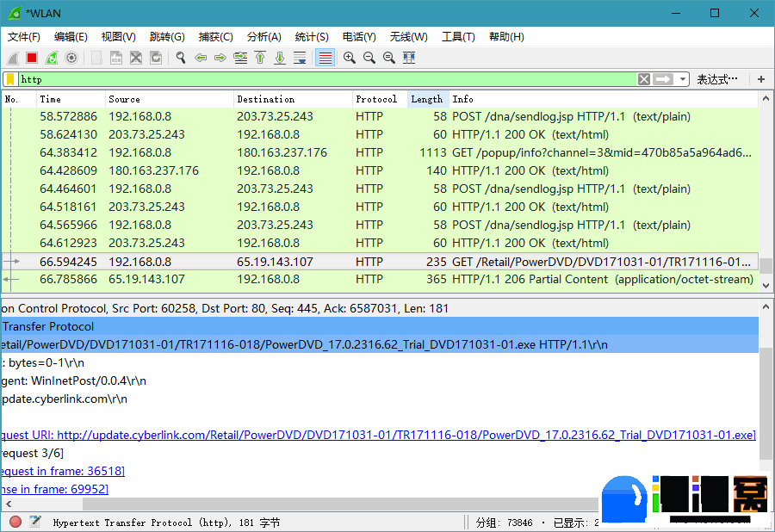Sort by the Length column header
This screenshot has height=532, width=775.
click(x=428, y=99)
